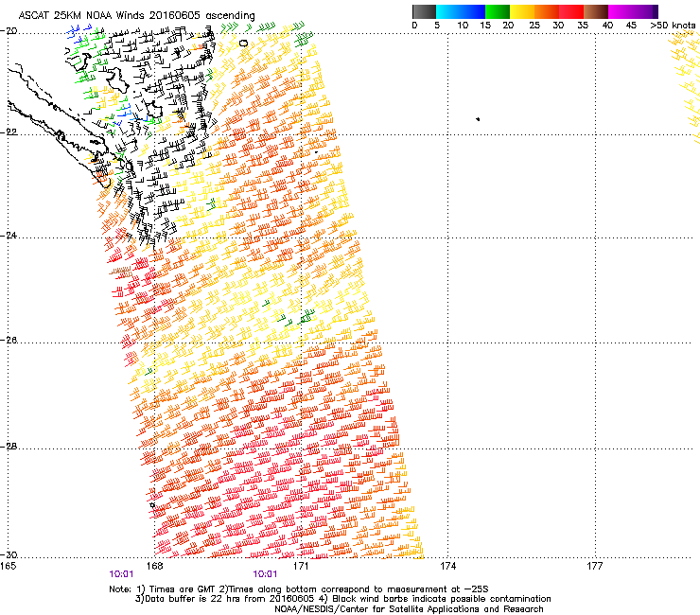Click the orange 25–30 knots legend block

(547, 11)
